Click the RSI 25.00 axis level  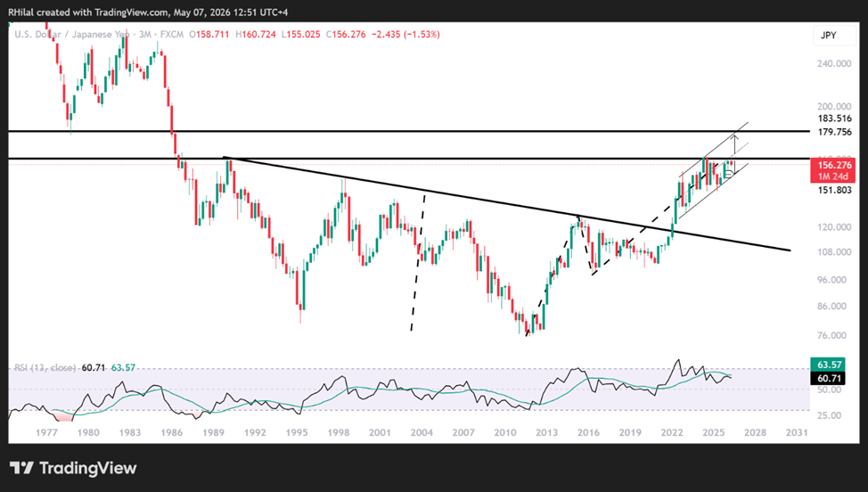(830, 415)
